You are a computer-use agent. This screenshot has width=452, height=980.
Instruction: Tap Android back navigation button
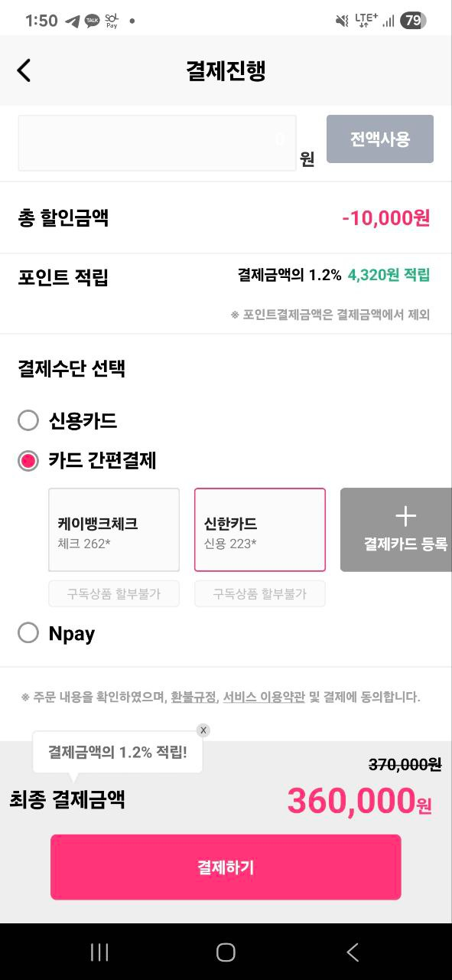(352, 952)
